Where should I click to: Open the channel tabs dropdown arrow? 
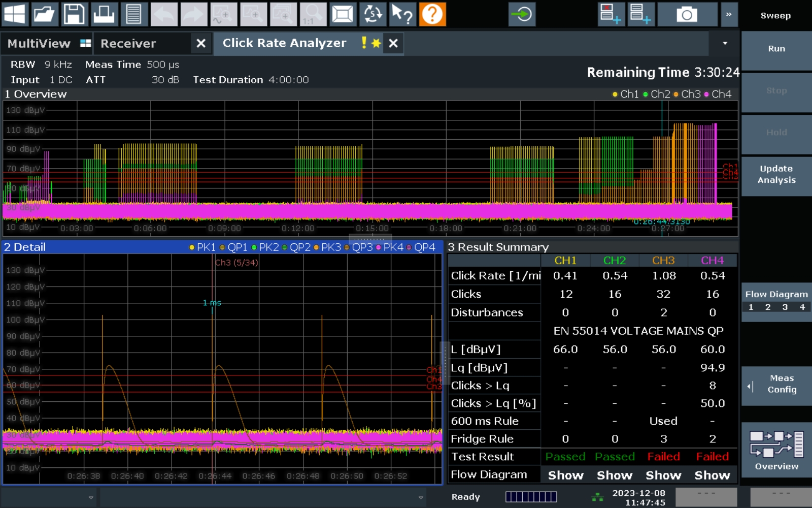(725, 44)
